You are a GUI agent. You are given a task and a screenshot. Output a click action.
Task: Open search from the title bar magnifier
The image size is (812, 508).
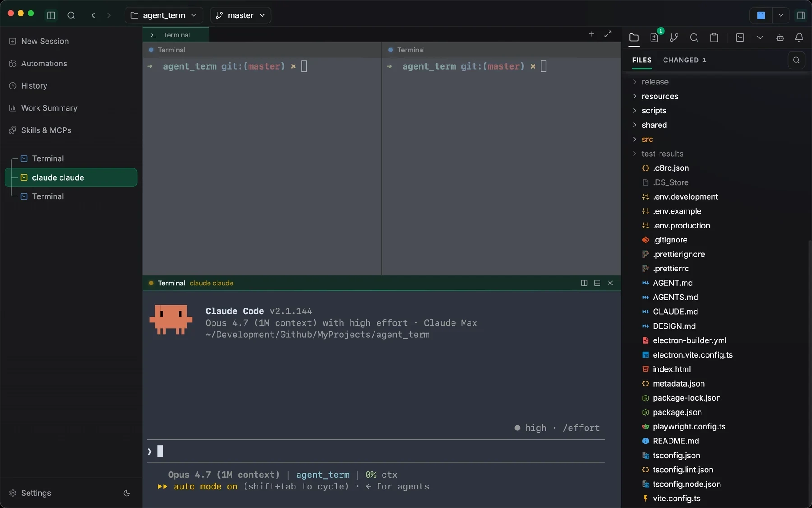point(71,15)
